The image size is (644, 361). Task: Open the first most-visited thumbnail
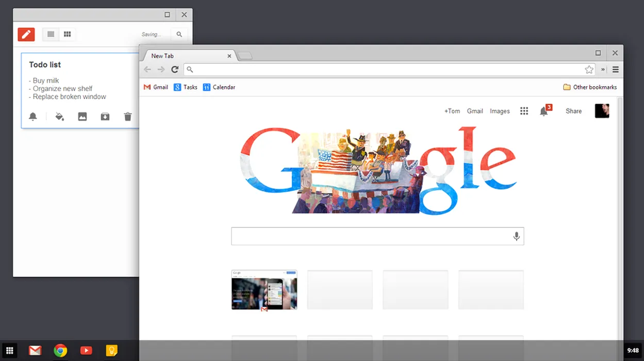click(x=264, y=290)
